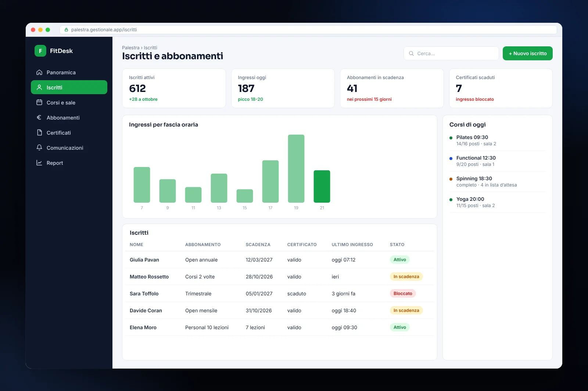The image size is (588, 391).
Task: Click the padlock icon in address bar
Action: tap(67, 30)
